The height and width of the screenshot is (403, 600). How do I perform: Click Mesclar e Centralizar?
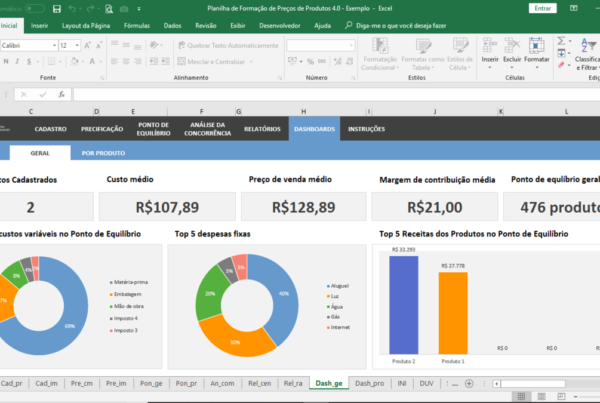click(x=212, y=61)
